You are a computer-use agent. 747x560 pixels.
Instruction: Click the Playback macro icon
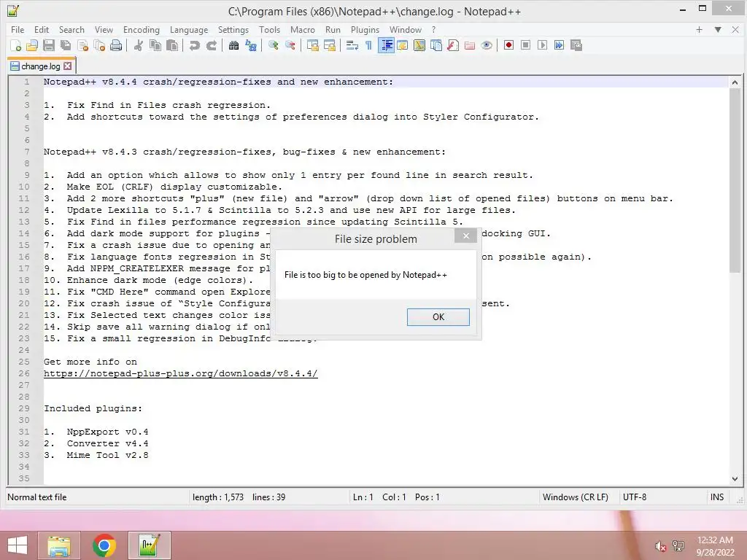tap(542, 45)
